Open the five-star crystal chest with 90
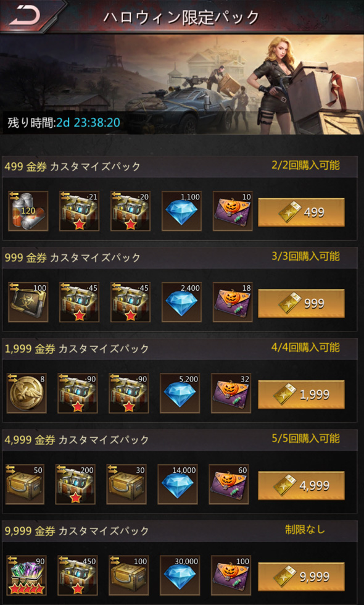Screen dimensions: 364x605 click(27, 575)
